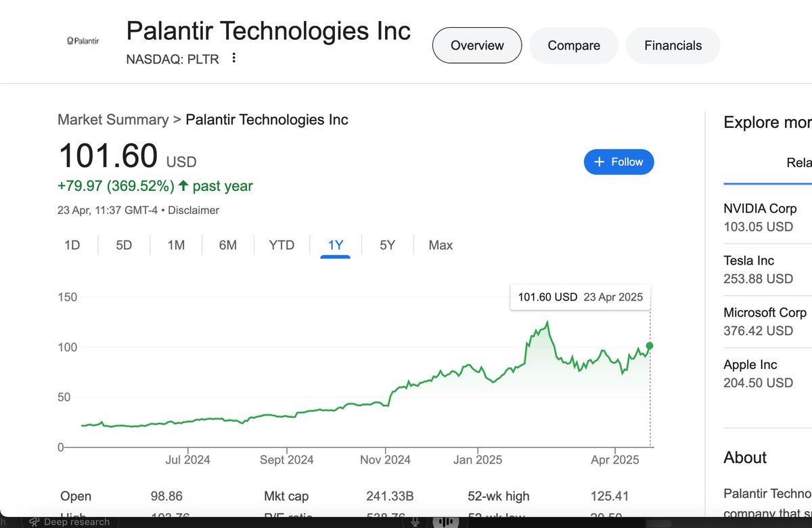812x528 pixels.
Task: Open NVIDIA Corp in related stocks
Action: [x=760, y=217]
